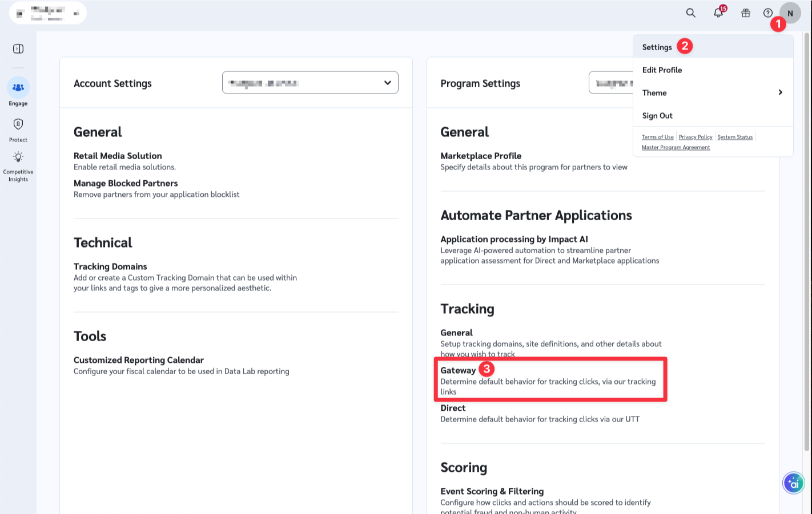Expand the Theme submenu
Viewport: 812px width, 514px height.
(713, 92)
